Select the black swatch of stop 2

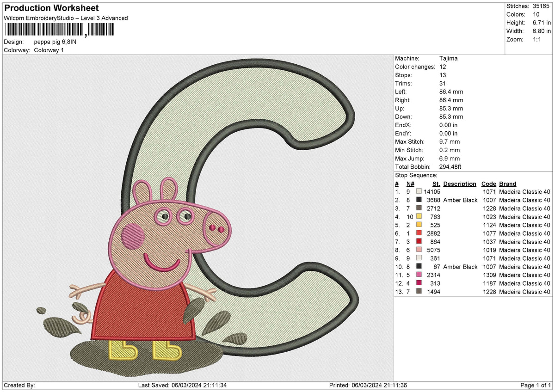[x=419, y=200]
